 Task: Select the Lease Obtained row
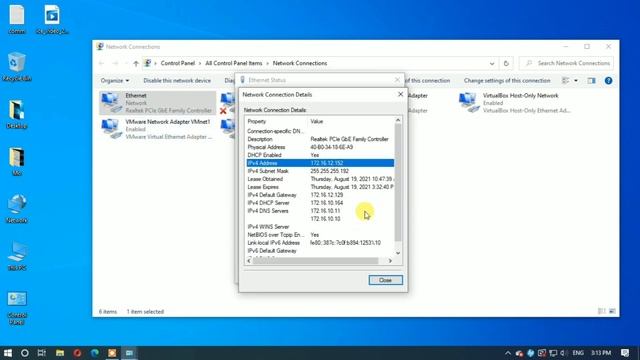click(x=320, y=179)
